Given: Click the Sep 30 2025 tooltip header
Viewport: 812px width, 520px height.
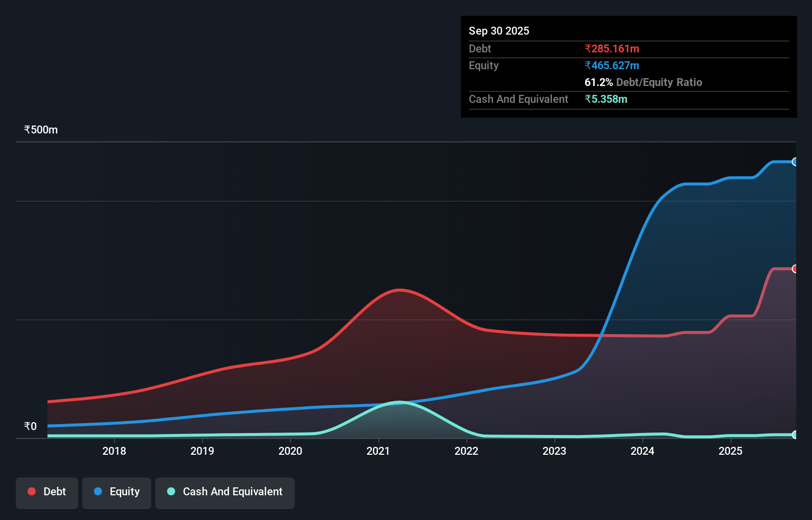Looking at the screenshot, I should pyautogui.click(x=499, y=31).
